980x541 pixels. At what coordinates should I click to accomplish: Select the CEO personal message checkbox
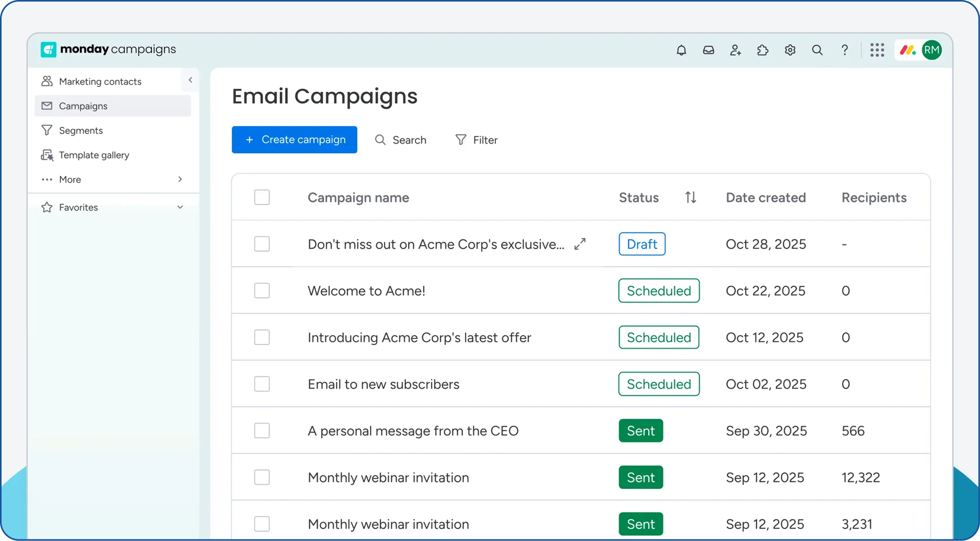pyautogui.click(x=262, y=431)
